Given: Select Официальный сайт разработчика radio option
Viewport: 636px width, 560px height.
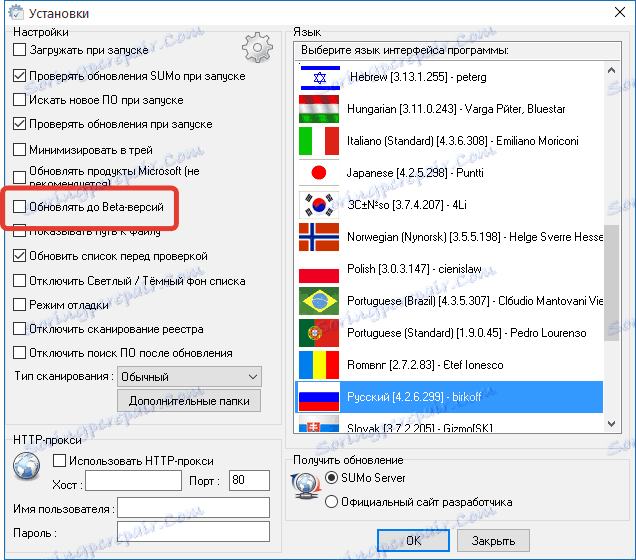Looking at the screenshot, I should (331, 502).
